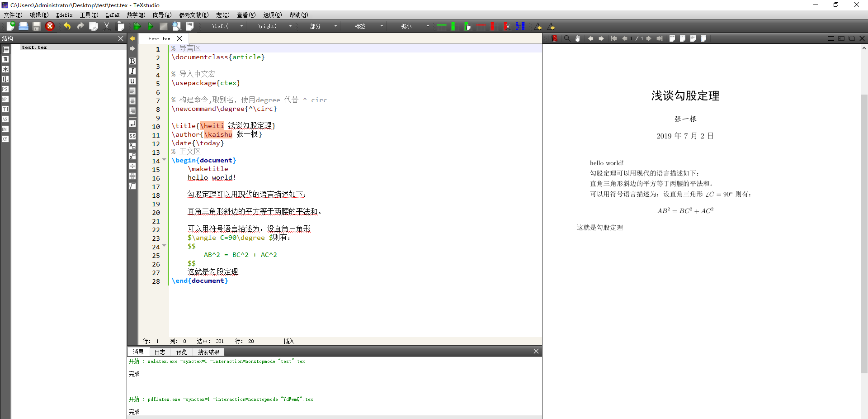Open the 参考文献(B) menu
This screenshot has height=419, width=868.
[x=194, y=15]
